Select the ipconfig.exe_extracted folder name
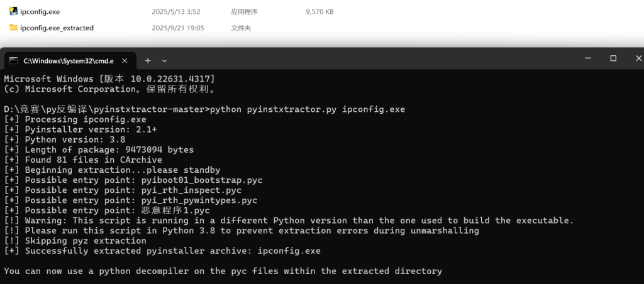 coord(57,28)
